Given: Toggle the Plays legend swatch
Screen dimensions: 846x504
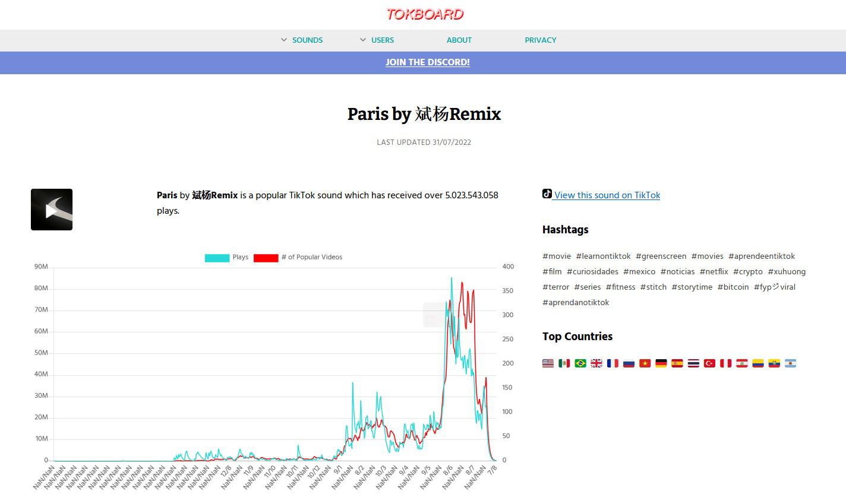Looking at the screenshot, I should 217,258.
